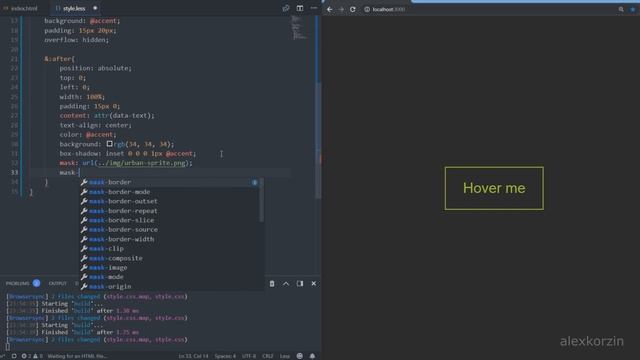Viewport: 640px width, 360px height.
Task: Select mask-clip suggestion
Action: [171, 249]
